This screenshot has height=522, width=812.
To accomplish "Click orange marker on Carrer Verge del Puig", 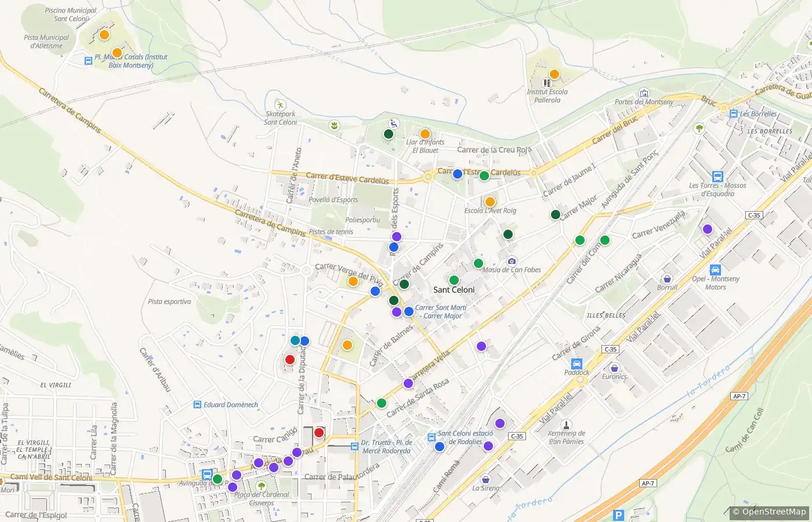I will [x=353, y=281].
